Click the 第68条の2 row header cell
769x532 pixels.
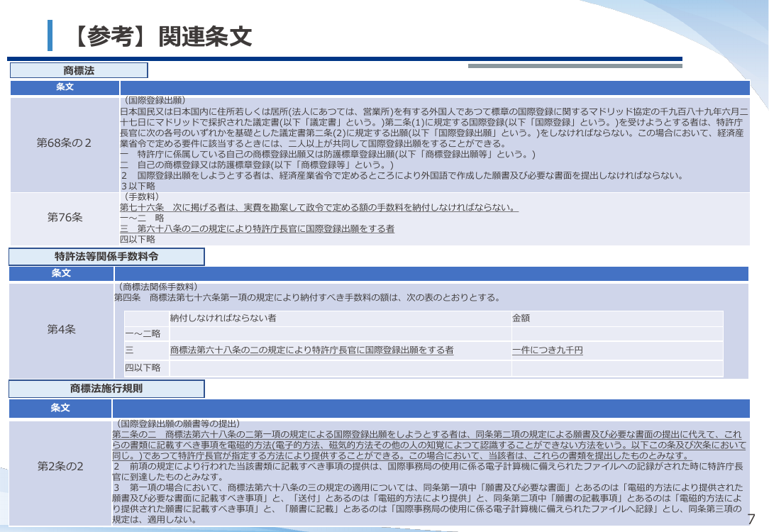point(65,143)
